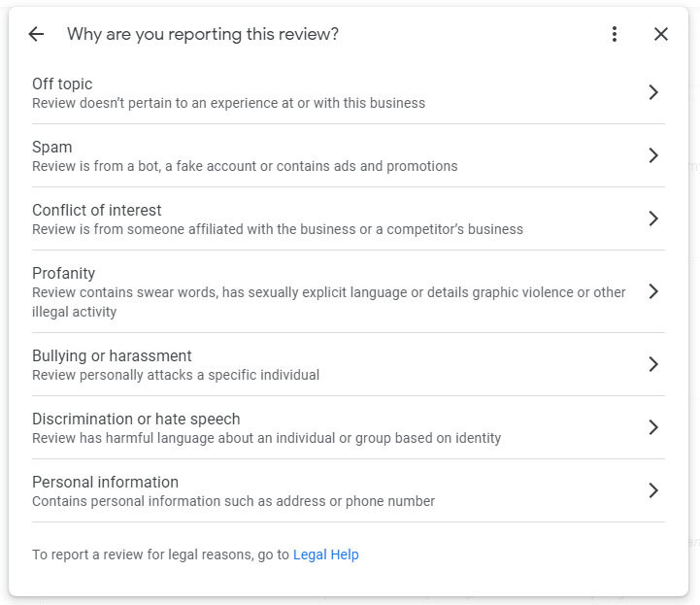
Task: Select the Conflict of interest option
Action: [x=97, y=211]
